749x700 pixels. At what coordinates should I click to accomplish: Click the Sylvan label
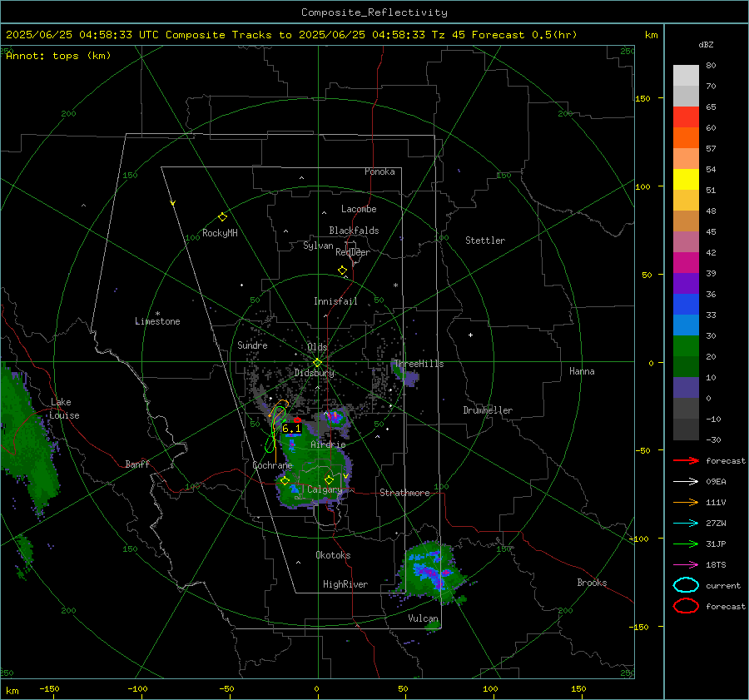coord(318,246)
